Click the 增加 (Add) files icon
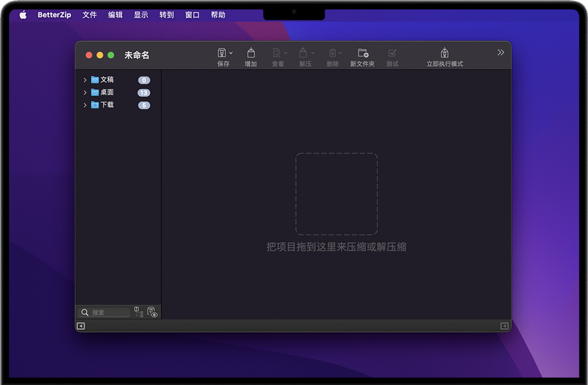 250,53
